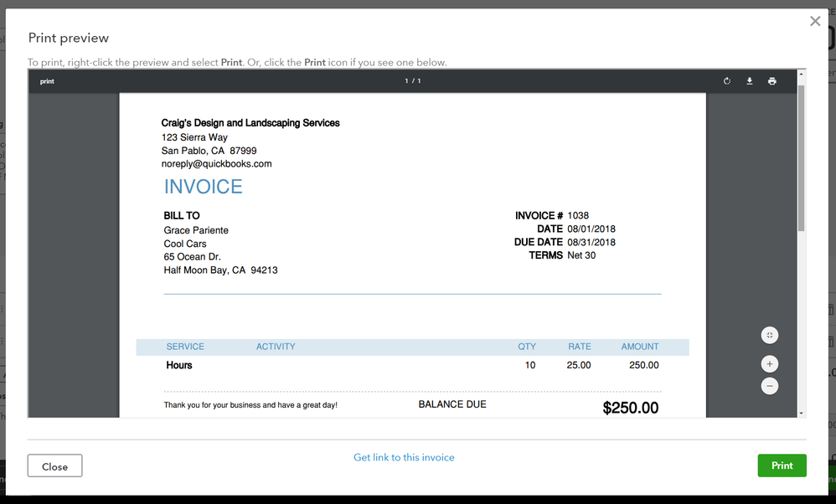Click the 'BILL TO' label

click(x=182, y=216)
